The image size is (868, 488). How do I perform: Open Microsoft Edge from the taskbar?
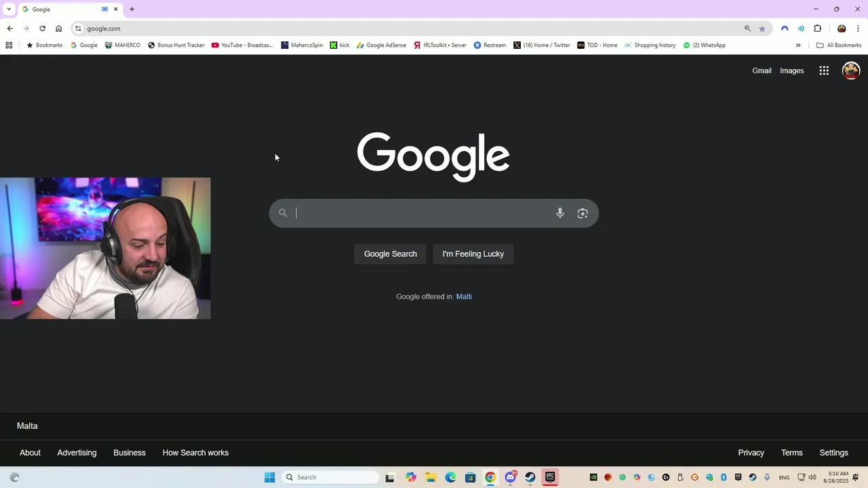(450, 477)
